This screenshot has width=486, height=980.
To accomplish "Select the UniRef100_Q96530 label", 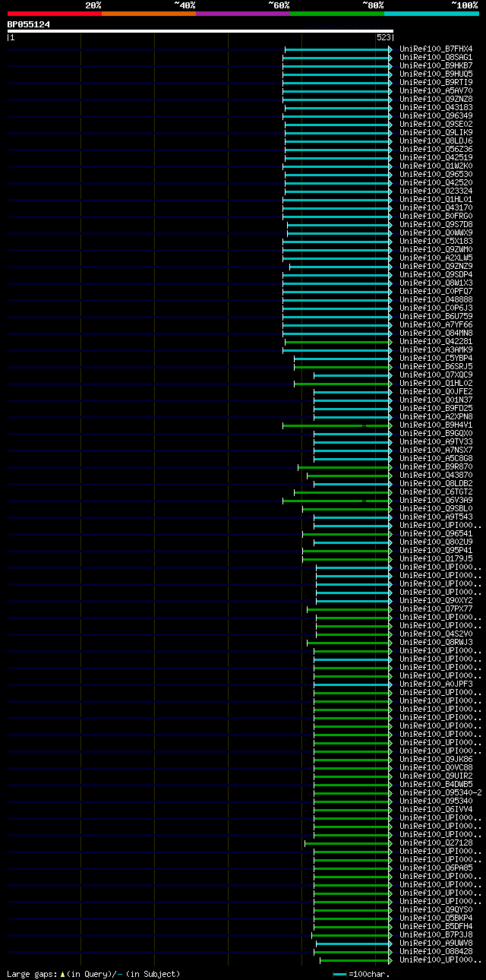I will click(x=436, y=174).
